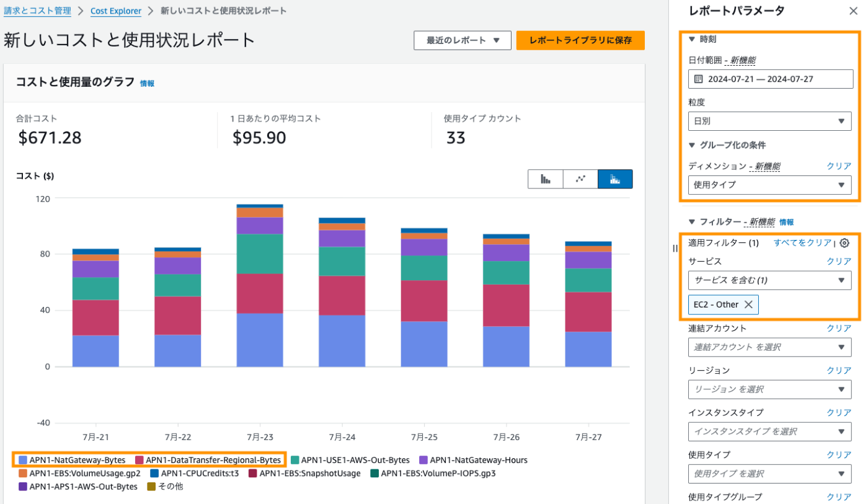868x504 pixels.
Task: Click the APN1-NatGateway-Bytes legend swatch
Action: [23, 460]
